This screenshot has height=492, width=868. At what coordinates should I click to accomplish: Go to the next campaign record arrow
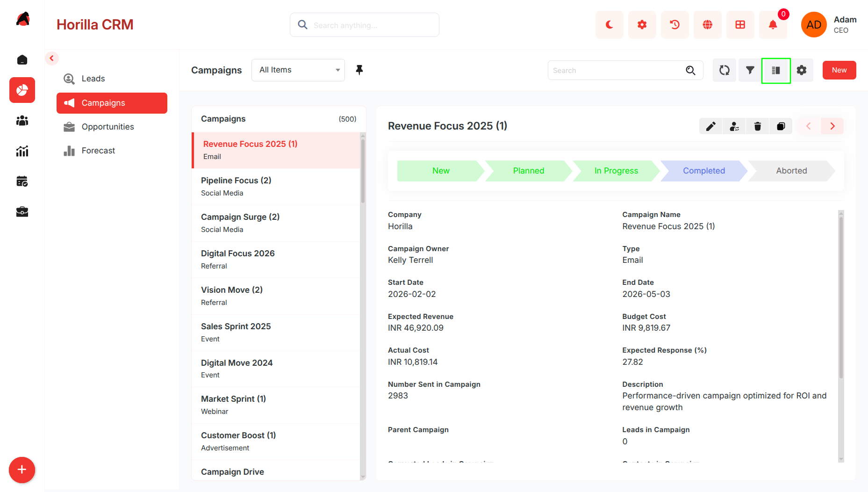point(832,126)
